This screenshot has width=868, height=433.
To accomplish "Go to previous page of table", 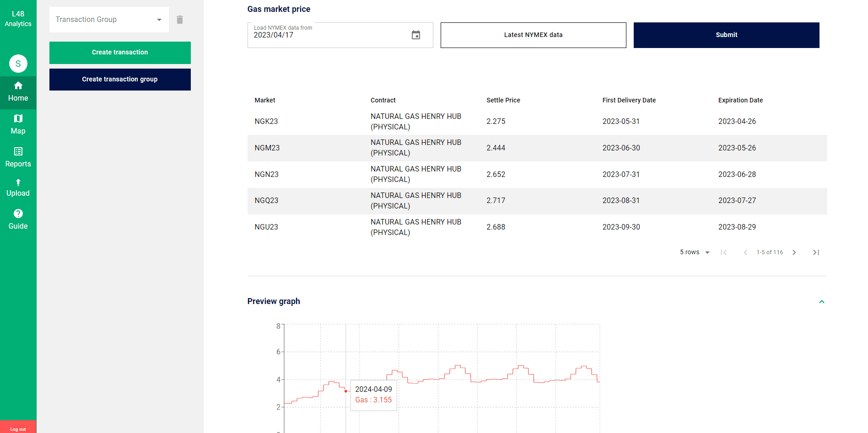I will [x=745, y=252].
